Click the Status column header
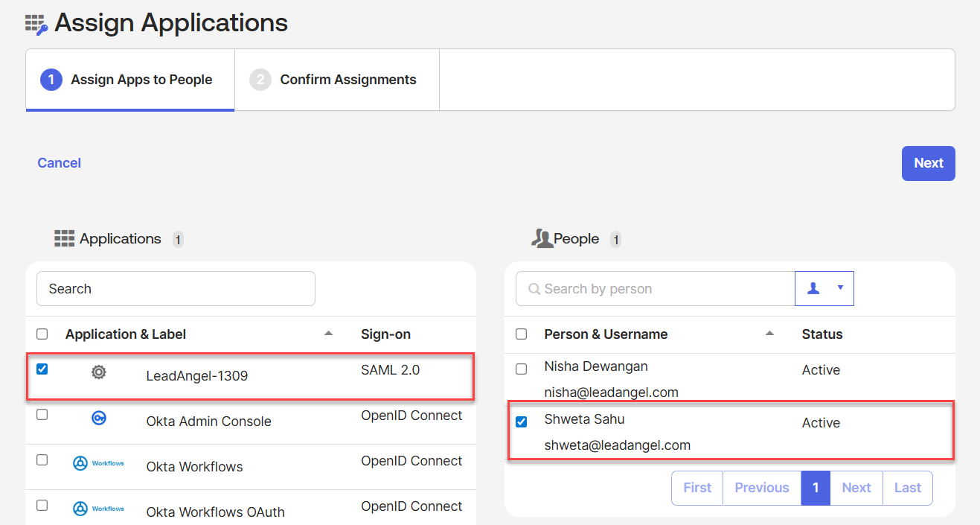The height and width of the screenshot is (525, 980). pyautogui.click(x=822, y=334)
